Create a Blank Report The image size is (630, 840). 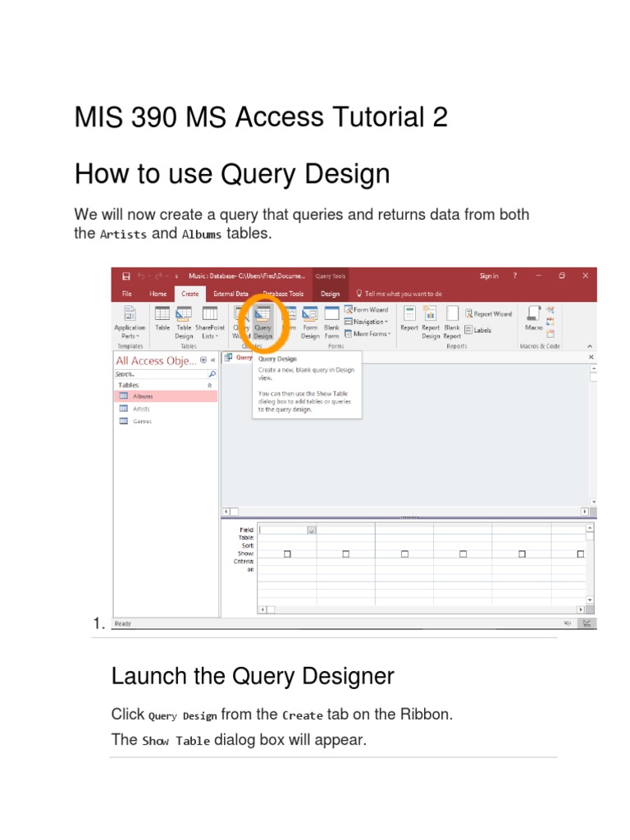tap(452, 322)
